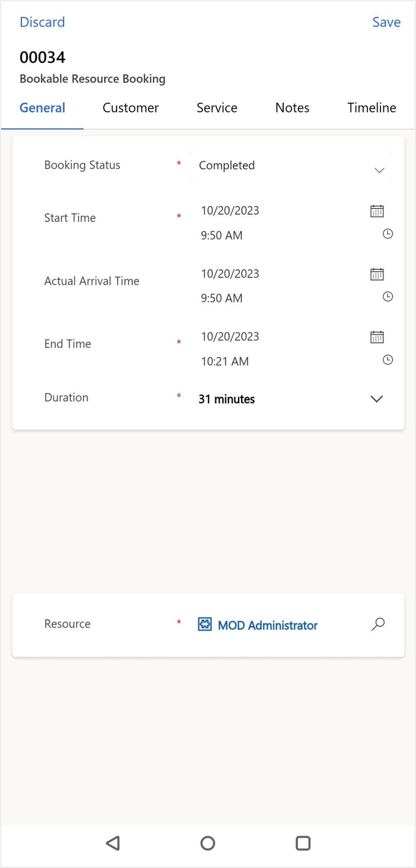This screenshot has width=416, height=868.
Task: Open Start Time calendar date picker
Action: 377,211
